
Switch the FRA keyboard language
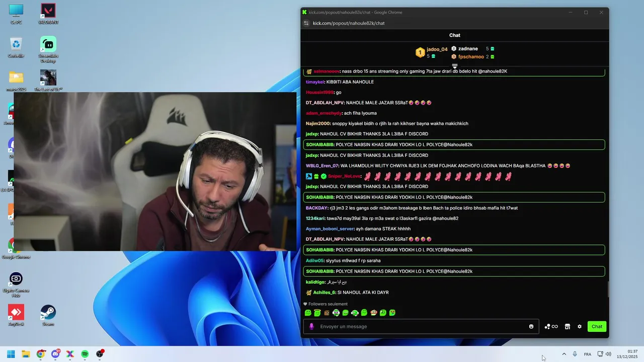(x=588, y=354)
